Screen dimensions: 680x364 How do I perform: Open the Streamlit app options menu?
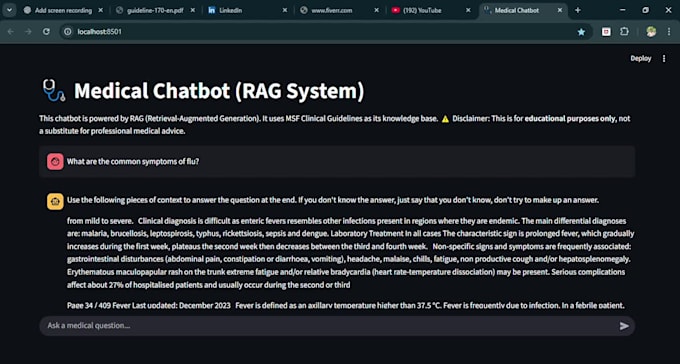tap(664, 59)
